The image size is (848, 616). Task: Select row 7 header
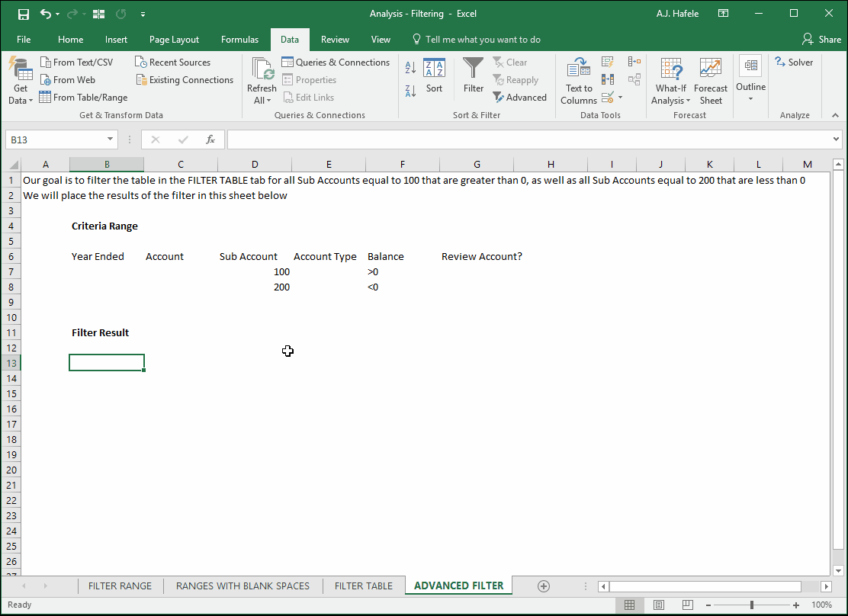(x=11, y=271)
